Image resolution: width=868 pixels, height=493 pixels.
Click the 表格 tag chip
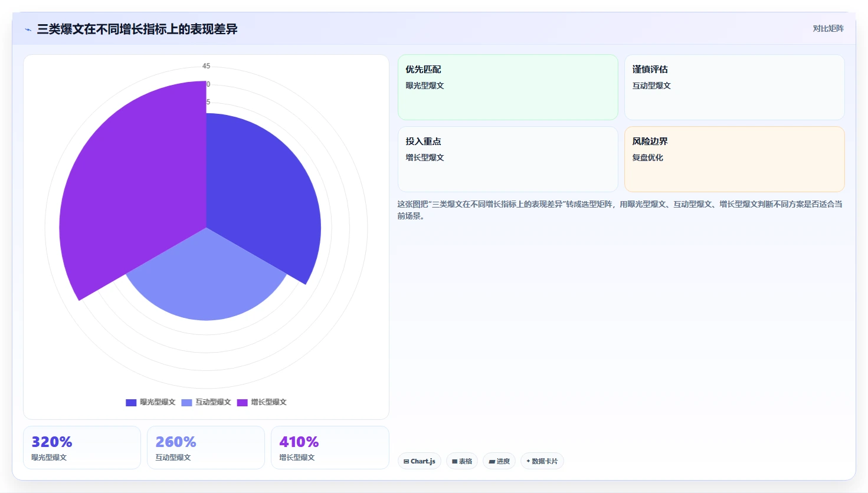(462, 461)
